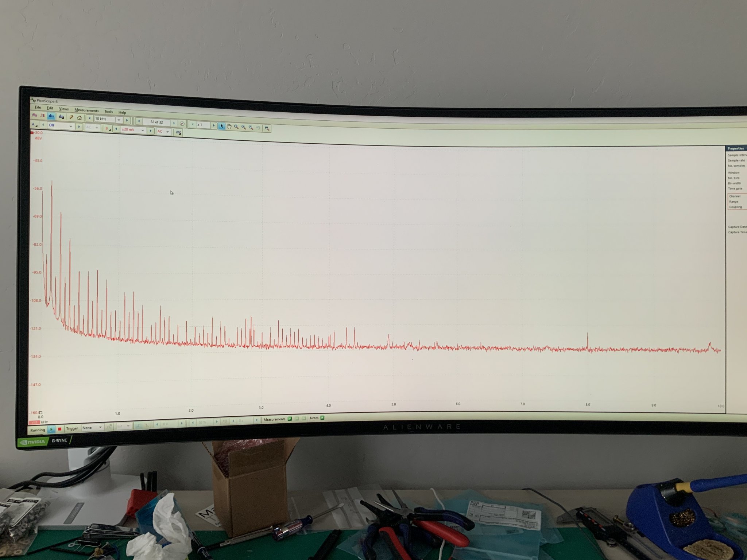Select the arrow pointer tool

point(221,126)
